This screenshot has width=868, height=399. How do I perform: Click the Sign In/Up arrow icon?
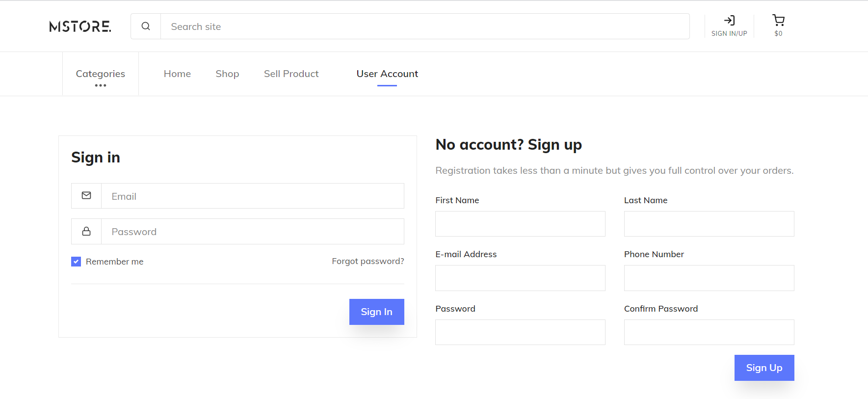729,21
